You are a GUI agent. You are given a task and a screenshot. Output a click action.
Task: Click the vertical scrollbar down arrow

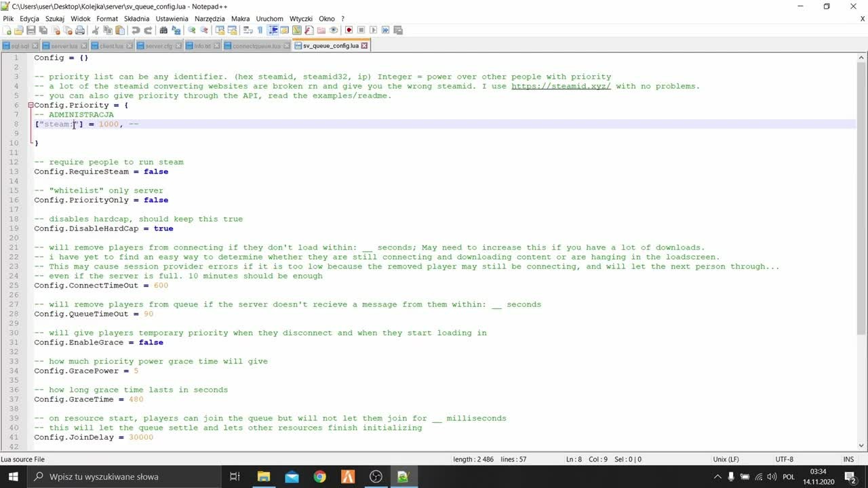pyautogui.click(x=862, y=445)
